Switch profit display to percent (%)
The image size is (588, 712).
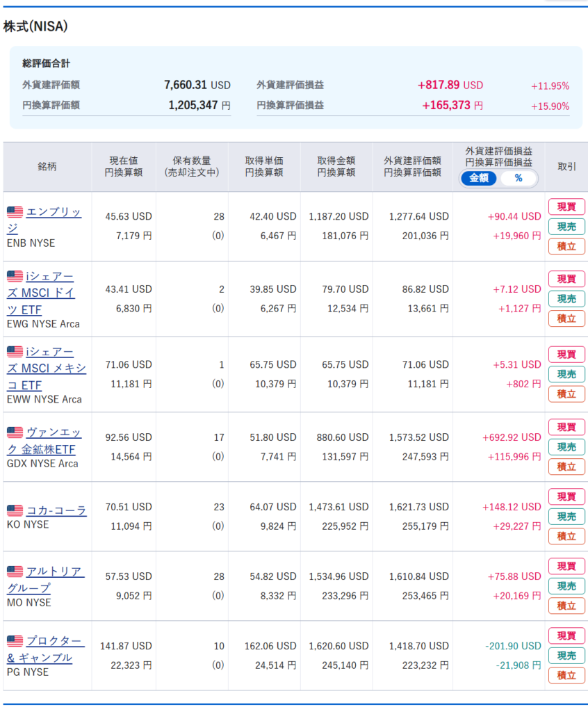(x=518, y=178)
